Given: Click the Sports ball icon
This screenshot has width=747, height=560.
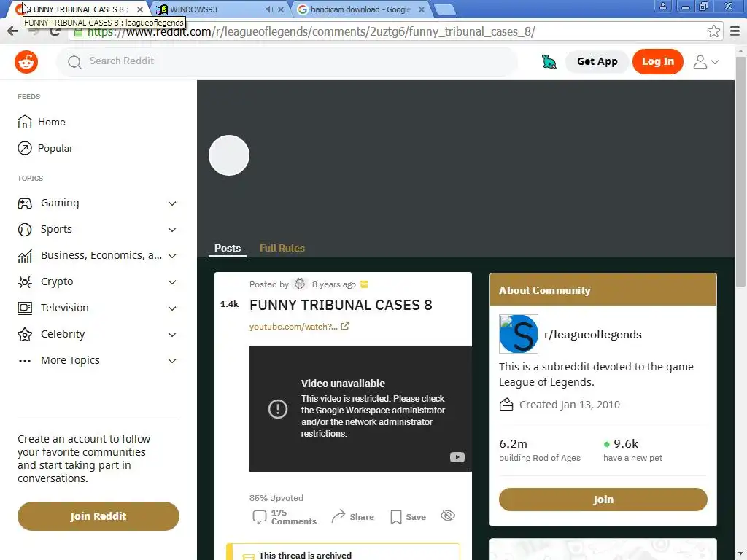Looking at the screenshot, I should pyautogui.click(x=25, y=230).
